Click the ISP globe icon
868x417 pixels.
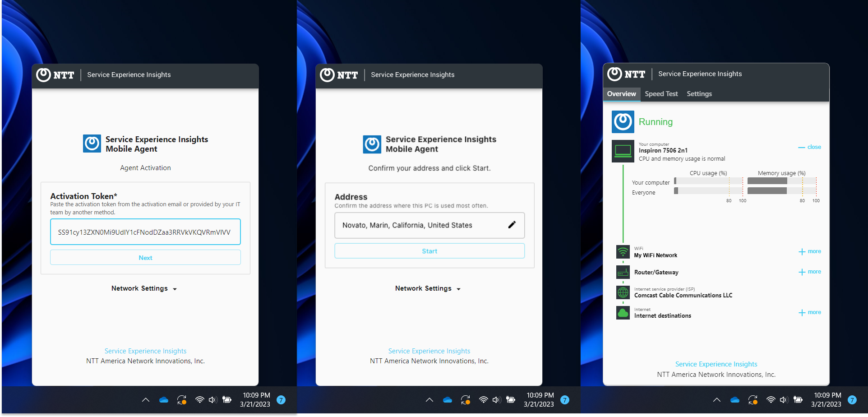tap(623, 292)
